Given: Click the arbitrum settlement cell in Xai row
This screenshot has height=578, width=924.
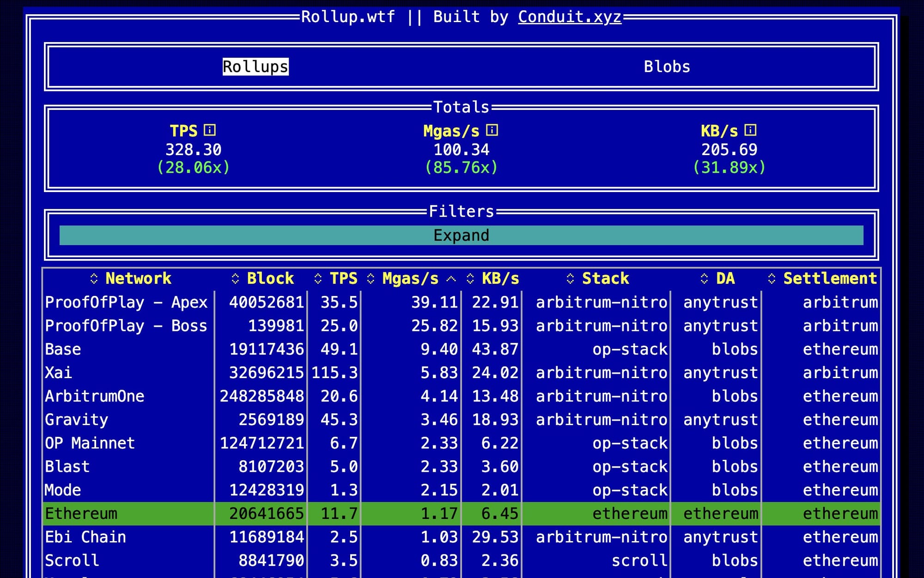Looking at the screenshot, I should click(x=840, y=373).
